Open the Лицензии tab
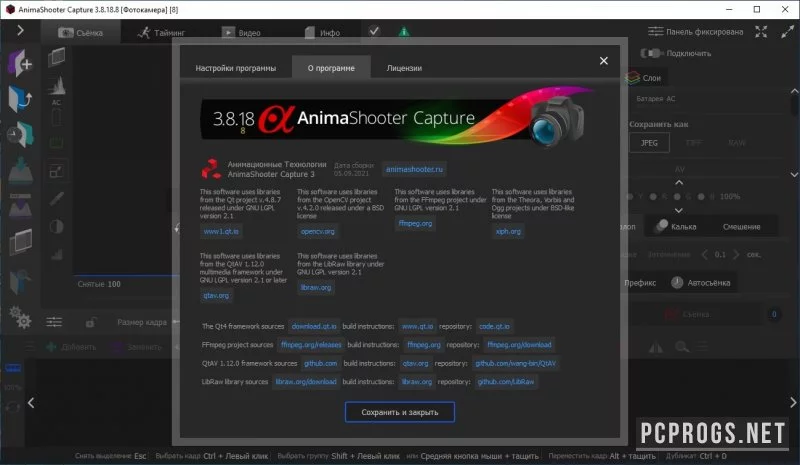The image size is (800, 465). [x=404, y=68]
